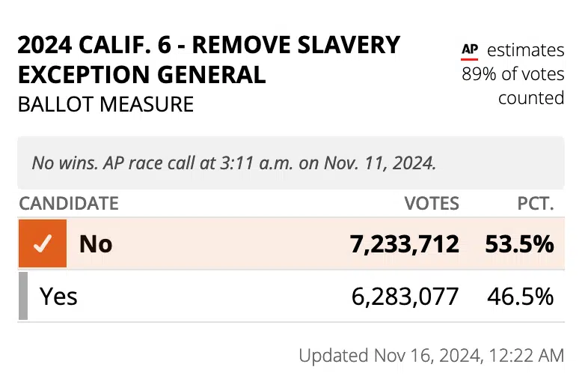
Task: Click the race call notice banner
Action: [291, 163]
